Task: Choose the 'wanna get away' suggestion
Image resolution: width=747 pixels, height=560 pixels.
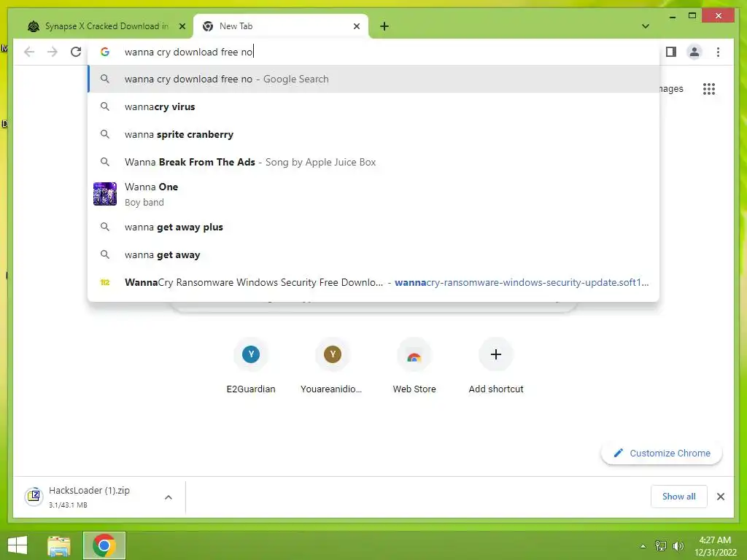Action: point(374,254)
